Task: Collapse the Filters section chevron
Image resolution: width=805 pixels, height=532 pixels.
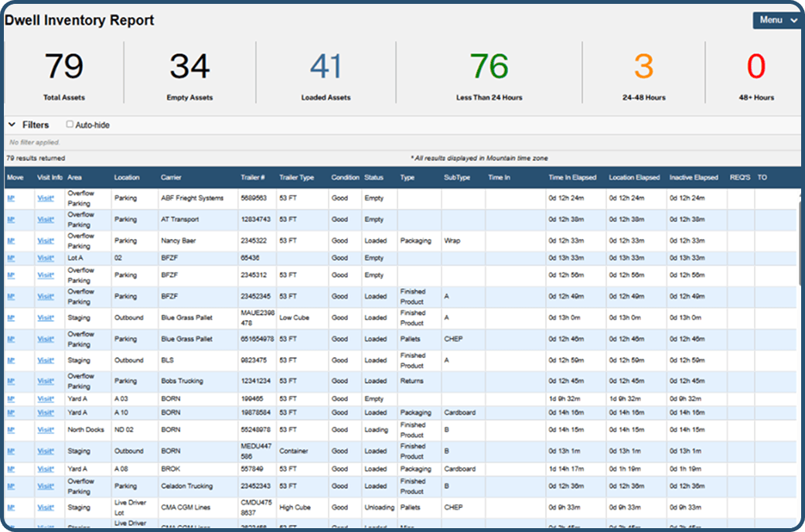Action: pyautogui.click(x=12, y=124)
